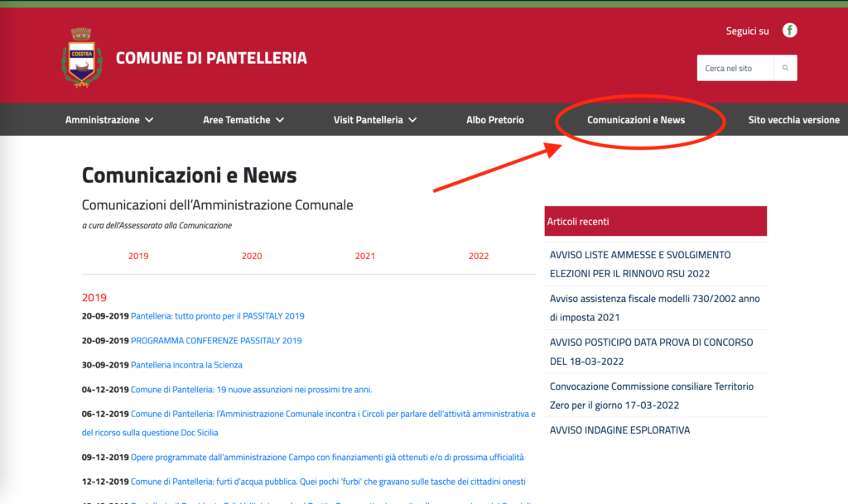The image size is (848, 504).
Task: Go to Sito vecchia versione
Action: pos(793,120)
